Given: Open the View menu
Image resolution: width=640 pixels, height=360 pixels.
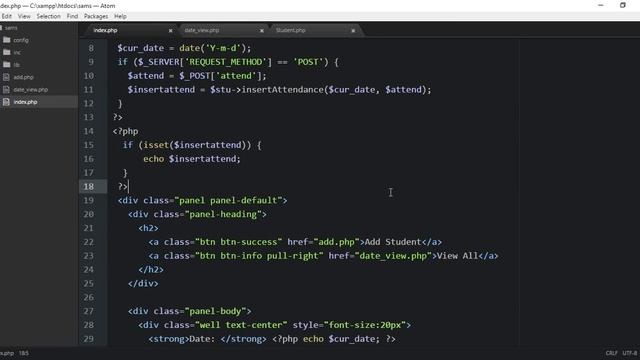Looking at the screenshot, I should 24,16.
